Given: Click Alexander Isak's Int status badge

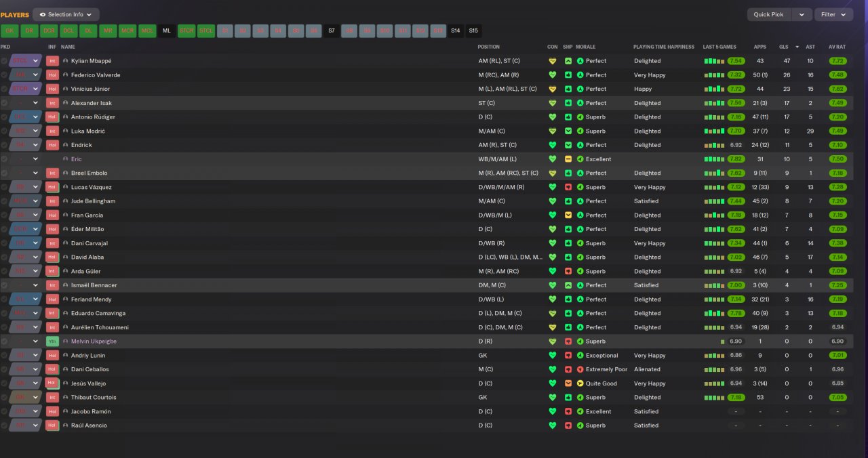Looking at the screenshot, I should pos(52,103).
